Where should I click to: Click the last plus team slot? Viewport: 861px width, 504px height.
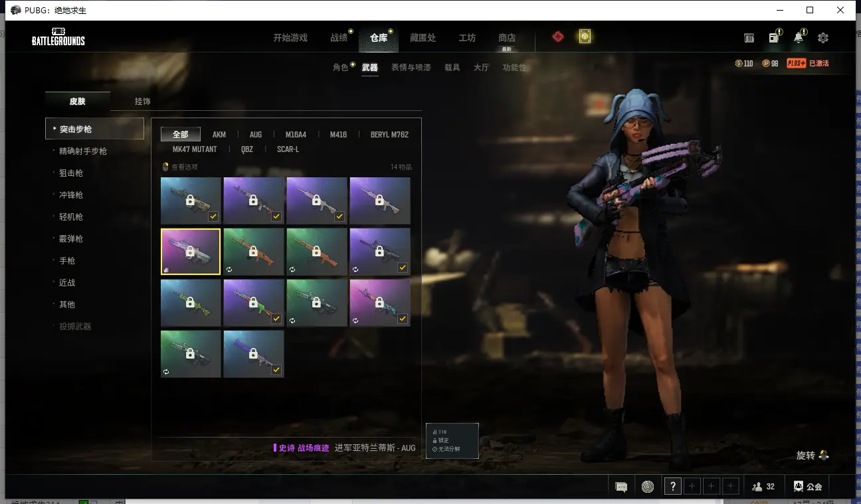click(x=731, y=487)
